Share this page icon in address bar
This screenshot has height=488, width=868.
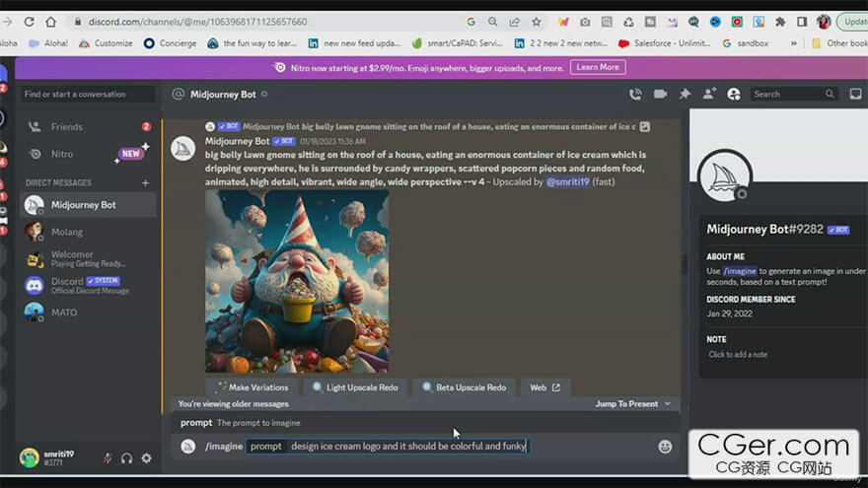(514, 22)
